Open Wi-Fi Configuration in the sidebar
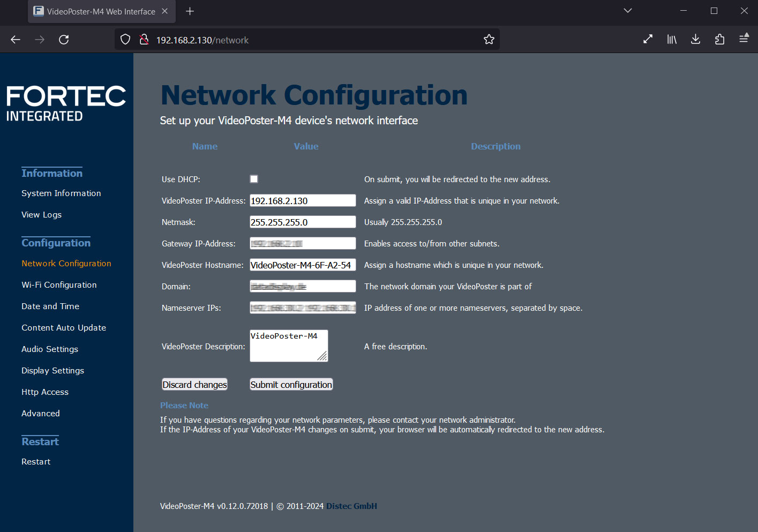The height and width of the screenshot is (532, 758). [59, 285]
